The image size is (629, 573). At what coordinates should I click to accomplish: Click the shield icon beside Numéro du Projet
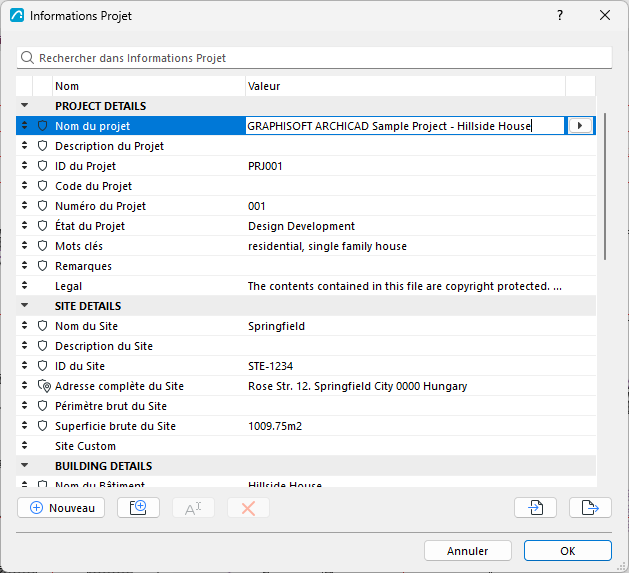(43, 206)
